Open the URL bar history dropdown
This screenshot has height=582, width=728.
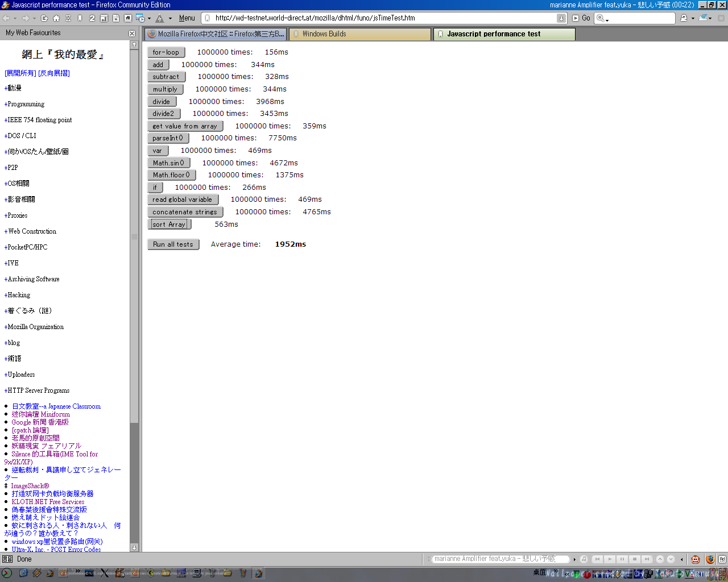click(561, 18)
